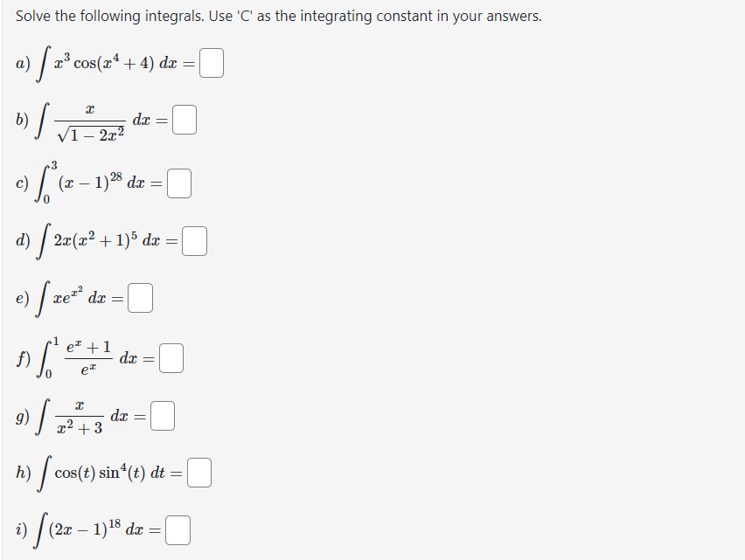Click the square root 1−2x² fraction expression
Viewport: 745px width, 560px height.
(x=90, y=122)
